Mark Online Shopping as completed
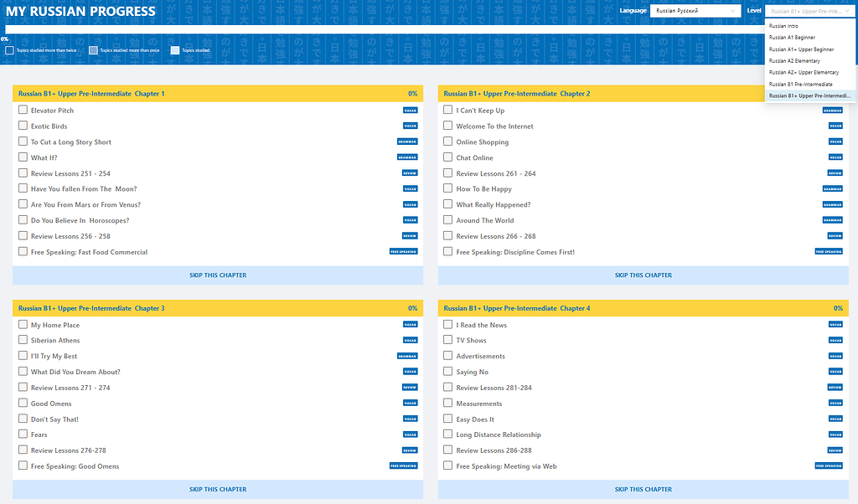Viewport: 858px width, 504px height. [x=447, y=141]
